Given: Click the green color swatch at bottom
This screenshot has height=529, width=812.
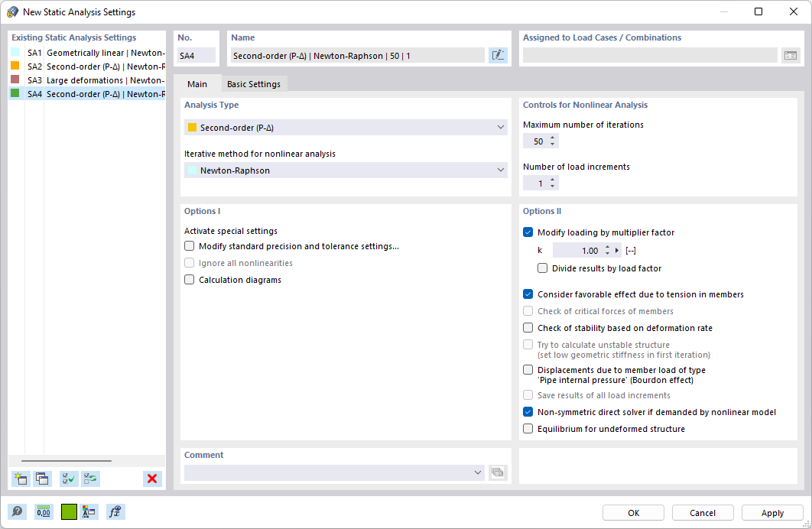Looking at the screenshot, I should click(68, 511).
